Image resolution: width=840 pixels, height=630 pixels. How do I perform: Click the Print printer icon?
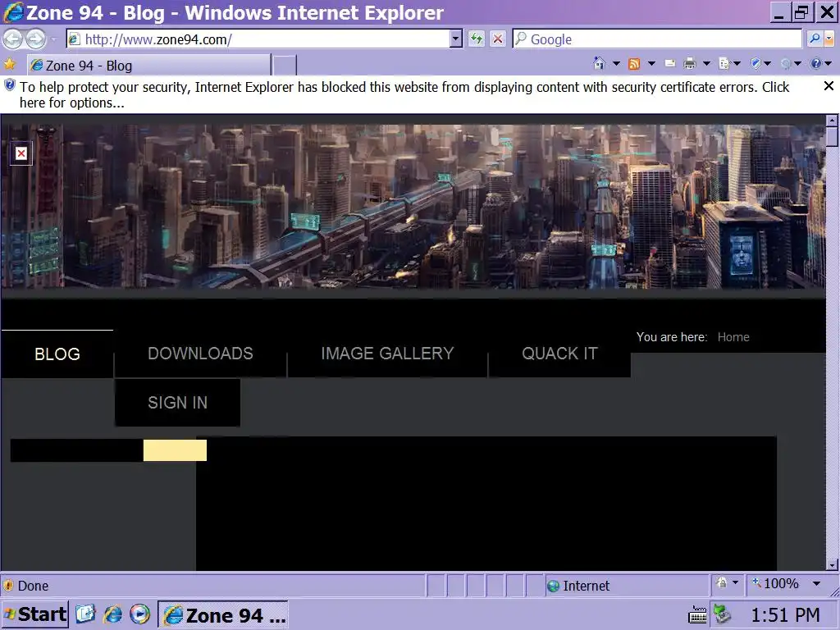pos(689,64)
